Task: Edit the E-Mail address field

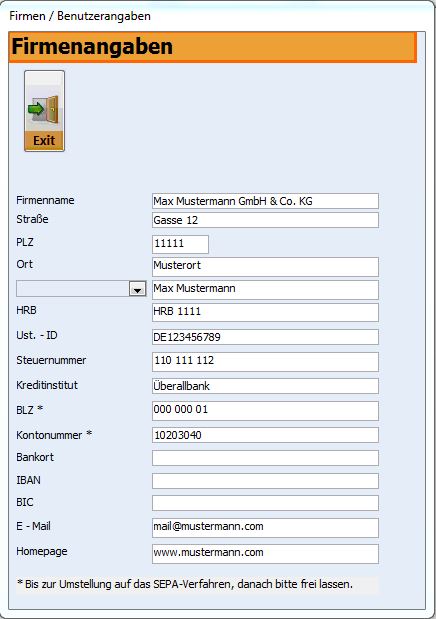Action: click(265, 528)
